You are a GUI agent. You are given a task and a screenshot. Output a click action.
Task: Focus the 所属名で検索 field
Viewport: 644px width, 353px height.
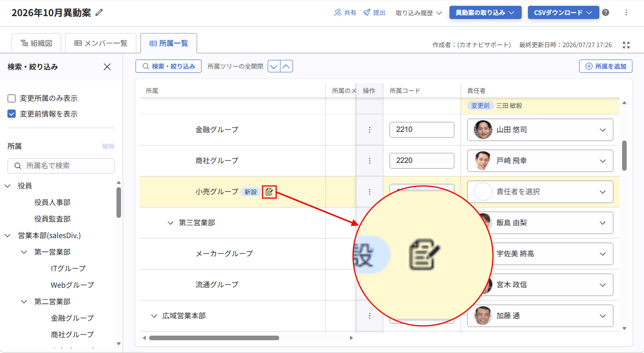tap(61, 166)
